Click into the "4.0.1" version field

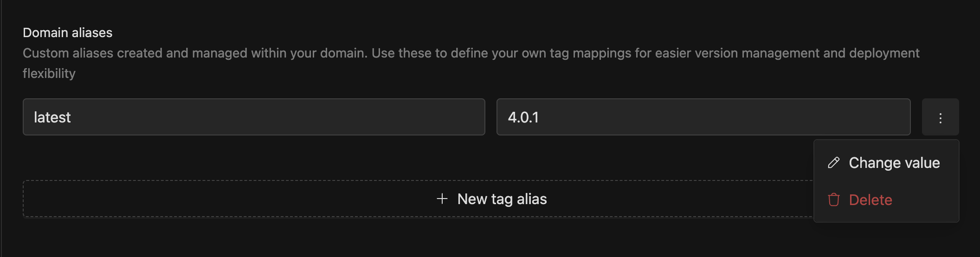coord(703,117)
